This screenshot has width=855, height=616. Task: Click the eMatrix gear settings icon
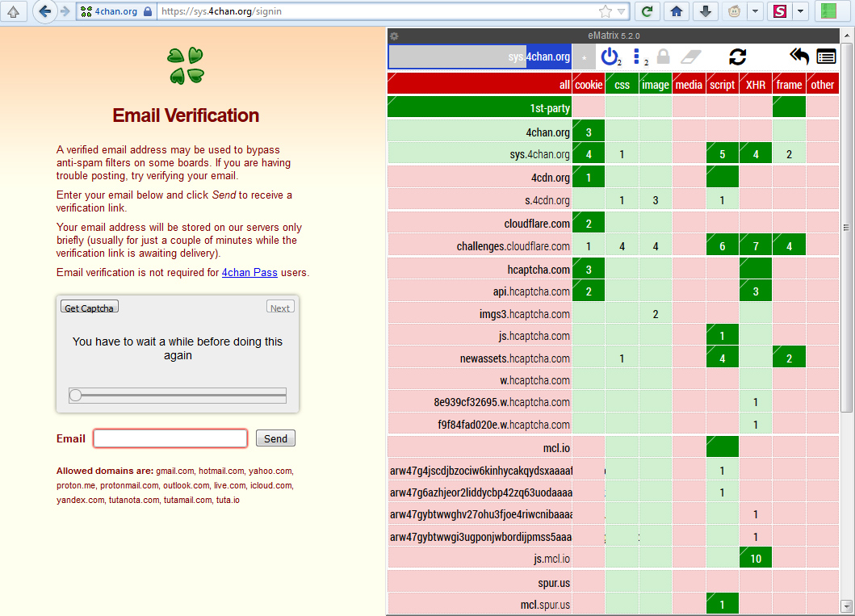coord(394,36)
